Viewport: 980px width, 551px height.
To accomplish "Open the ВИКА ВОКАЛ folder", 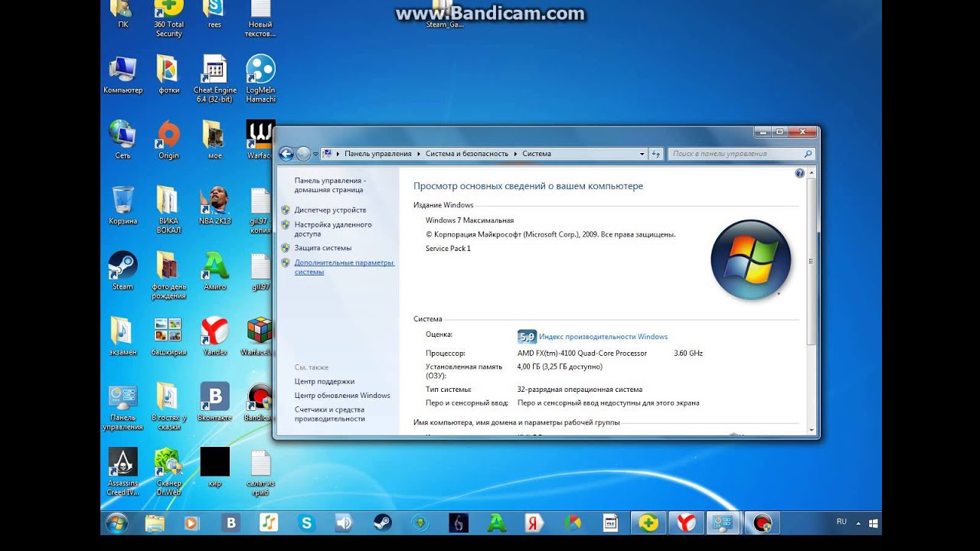I will [x=168, y=210].
